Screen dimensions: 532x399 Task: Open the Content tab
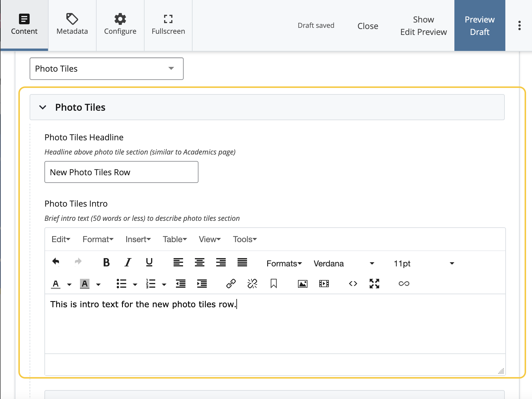[x=24, y=25]
